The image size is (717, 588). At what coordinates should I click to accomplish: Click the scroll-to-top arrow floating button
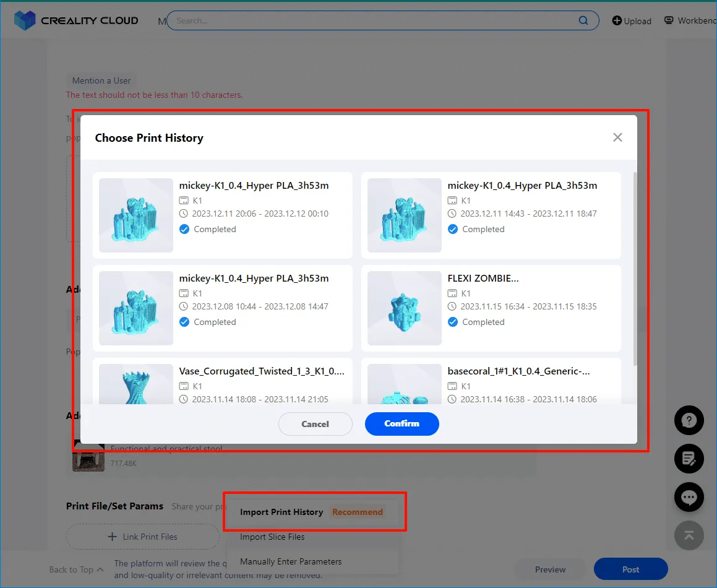coord(689,535)
